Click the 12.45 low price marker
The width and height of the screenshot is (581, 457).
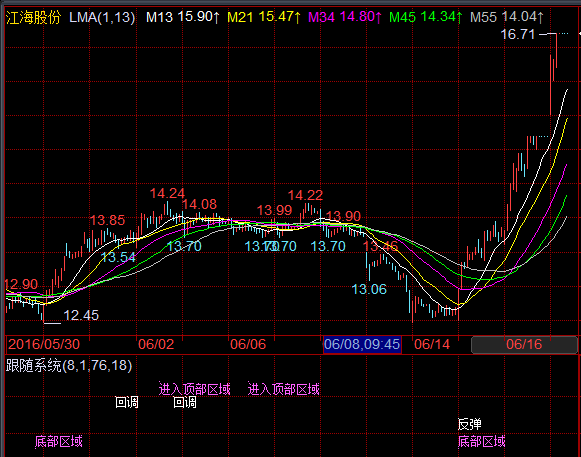(x=81, y=315)
